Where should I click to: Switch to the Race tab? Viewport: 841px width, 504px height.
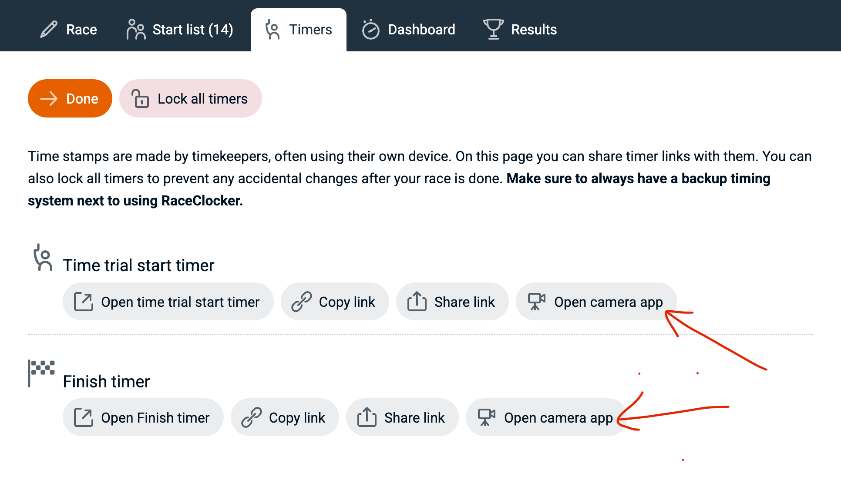69,30
